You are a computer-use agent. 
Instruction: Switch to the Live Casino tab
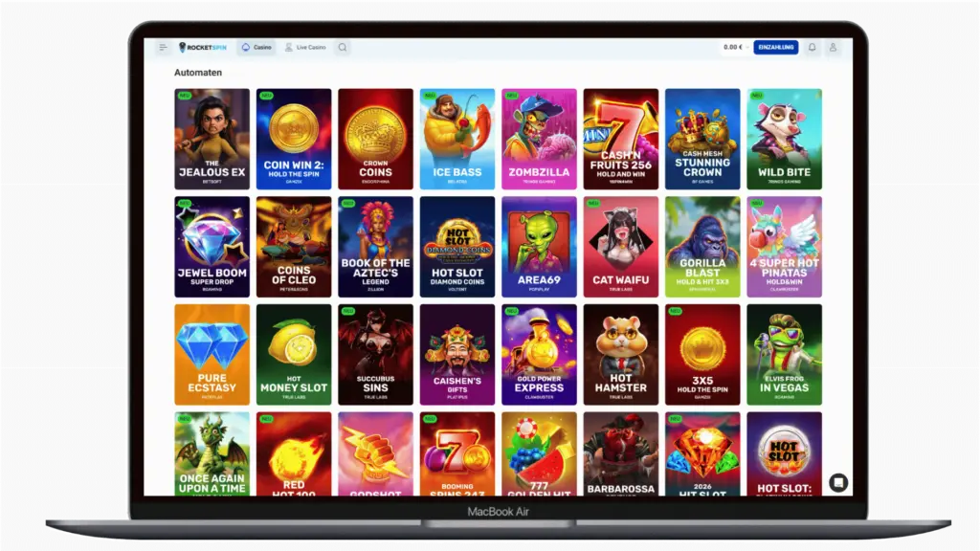pos(305,48)
